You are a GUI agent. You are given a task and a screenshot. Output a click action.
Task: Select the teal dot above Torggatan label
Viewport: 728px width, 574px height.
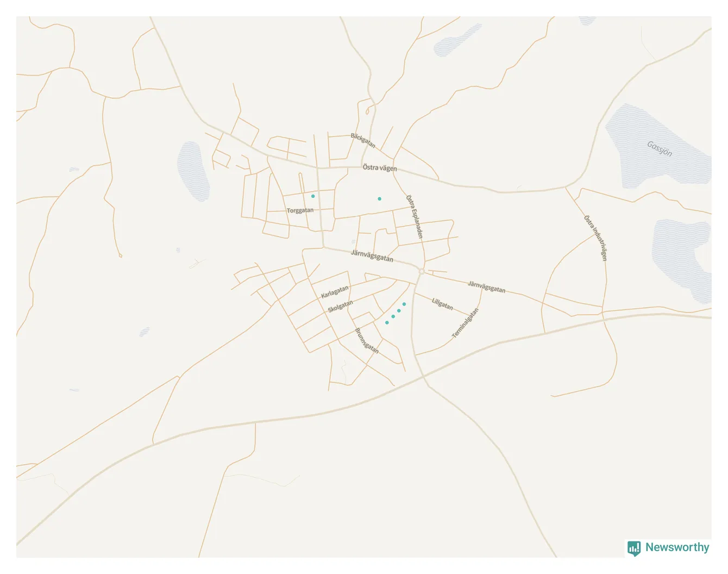tap(313, 196)
